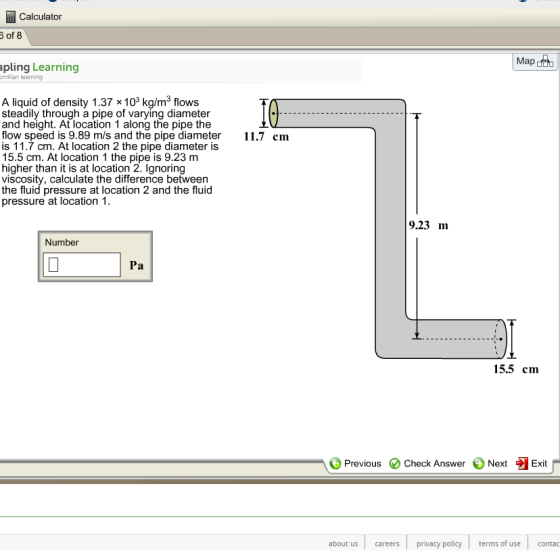Viewport: 560px width, 551px height.
Task: Click the Previous arrow icon
Action: coord(335,464)
